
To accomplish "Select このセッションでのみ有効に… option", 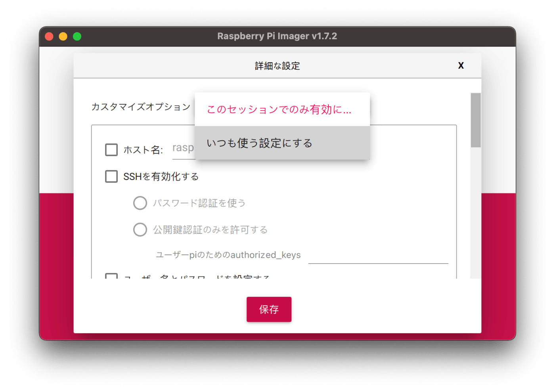I will (x=282, y=109).
